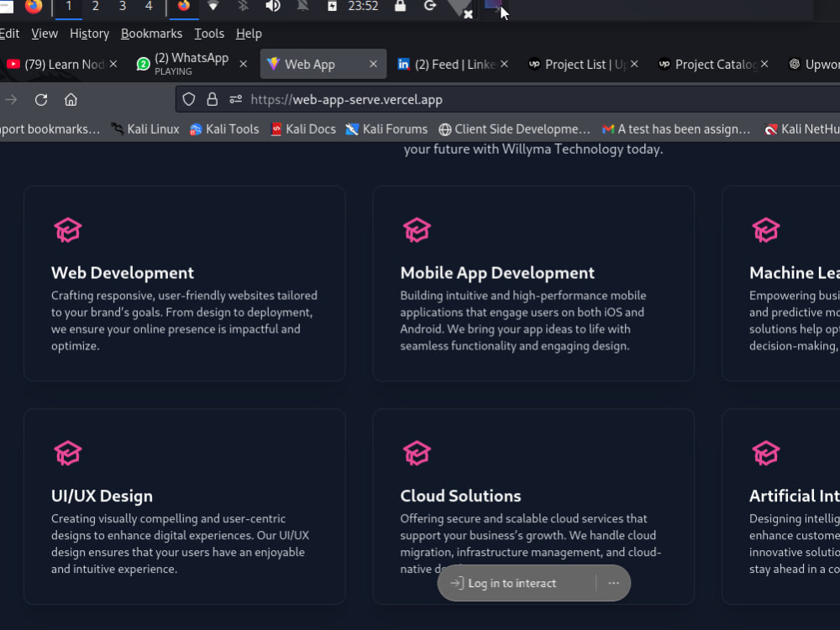Click the Firefox icon in the top panel
This screenshot has width=840, height=630.
[x=34, y=7]
